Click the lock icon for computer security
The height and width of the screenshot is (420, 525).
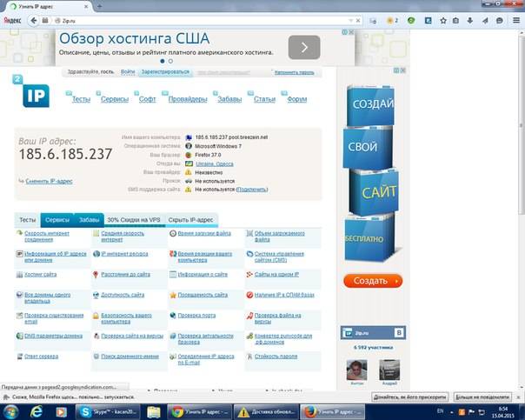[x=96, y=316]
